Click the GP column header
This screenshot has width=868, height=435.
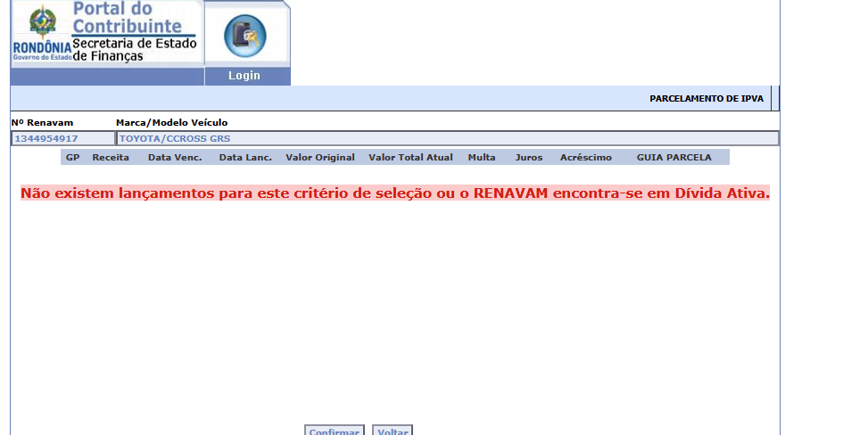click(x=73, y=157)
